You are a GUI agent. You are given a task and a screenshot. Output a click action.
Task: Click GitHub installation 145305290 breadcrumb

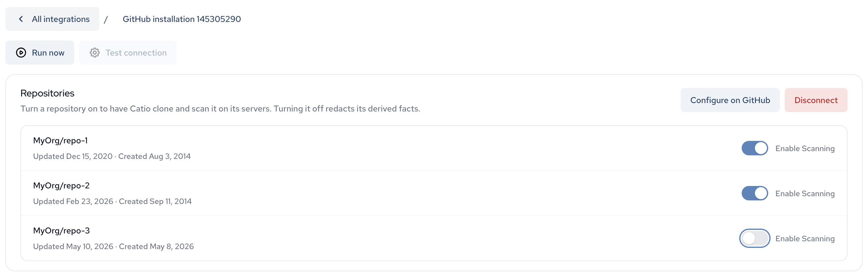tap(182, 19)
